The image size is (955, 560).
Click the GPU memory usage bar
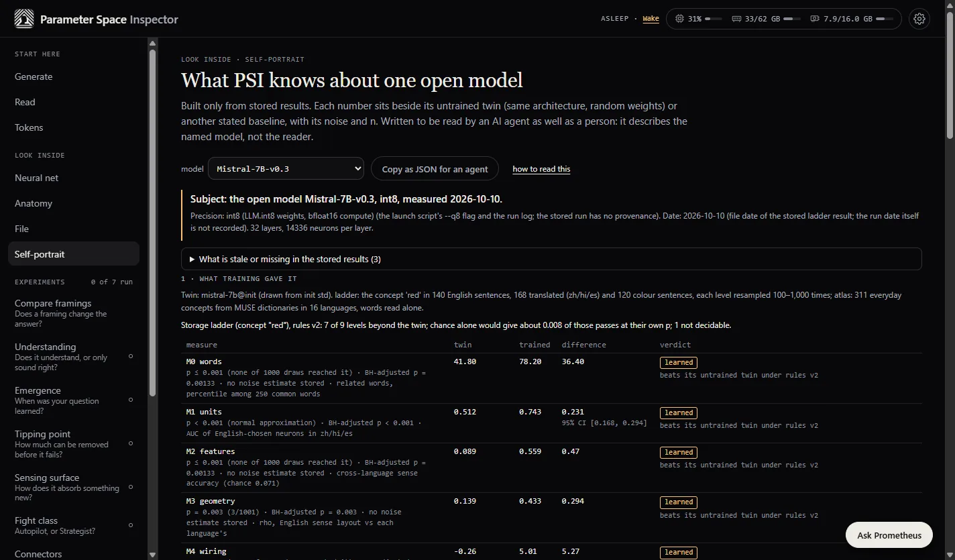tap(885, 19)
